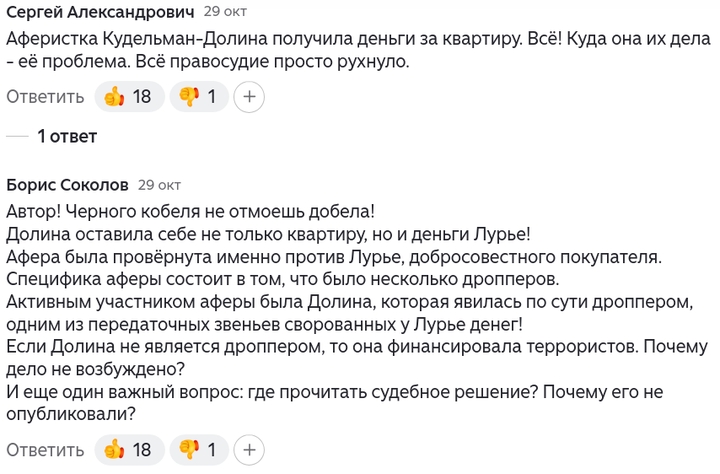Click the 1 dislike counter on Борис's reply
The height and width of the screenshot is (474, 720).
tap(212, 449)
